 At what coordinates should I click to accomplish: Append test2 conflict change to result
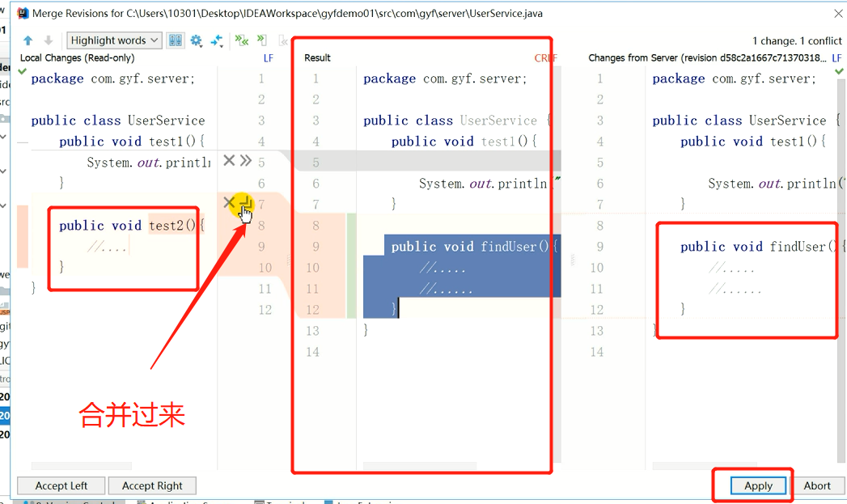pos(246,204)
